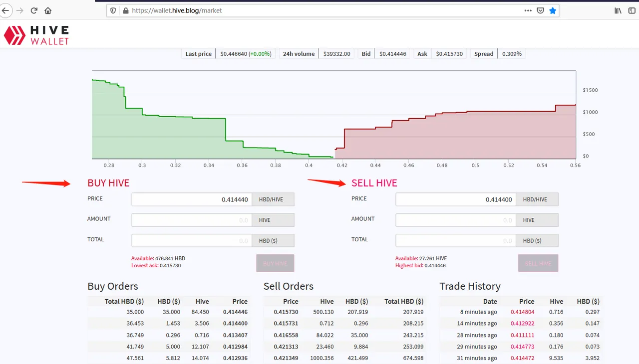The width and height of the screenshot is (639, 364).
Task: Click the Trade History Date column header
Action: (x=490, y=301)
